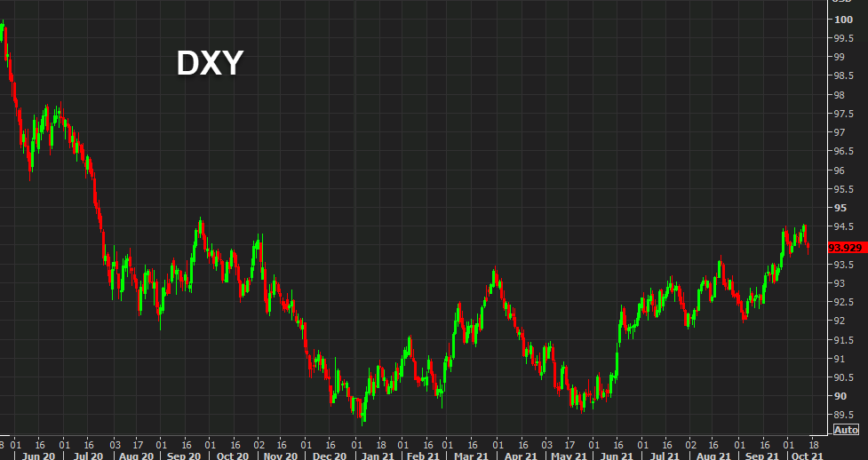
Task: Click the 93.5 price axis label
Action: tap(845, 264)
